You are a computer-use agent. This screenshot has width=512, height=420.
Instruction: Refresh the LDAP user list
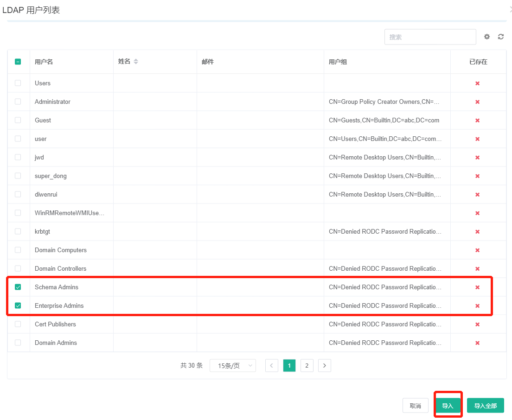coord(501,37)
